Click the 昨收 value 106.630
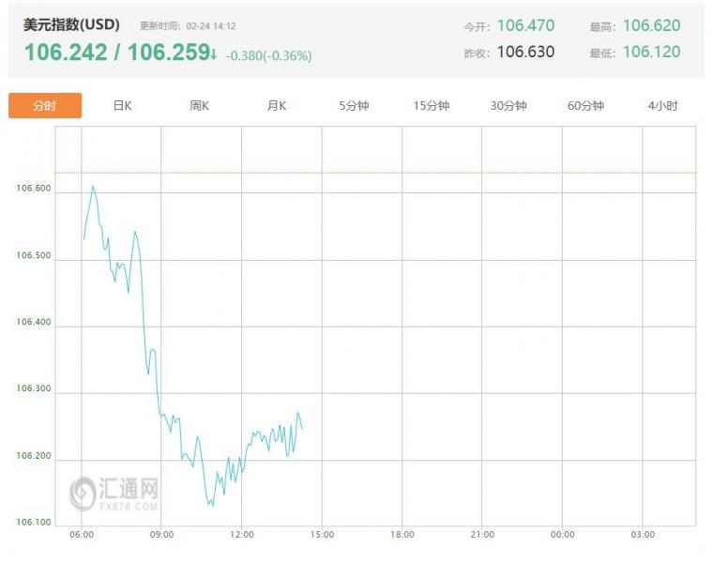Screen dimensions: 728x563 tap(525, 53)
